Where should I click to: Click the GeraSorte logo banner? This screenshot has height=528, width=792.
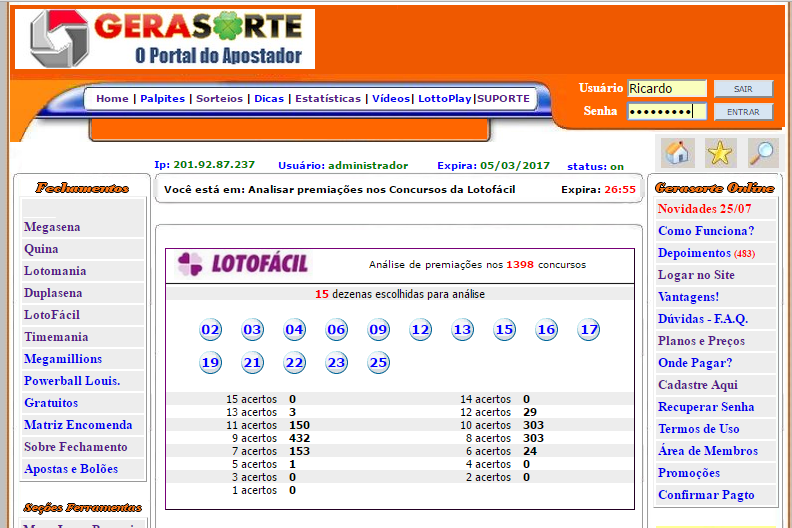click(165, 39)
